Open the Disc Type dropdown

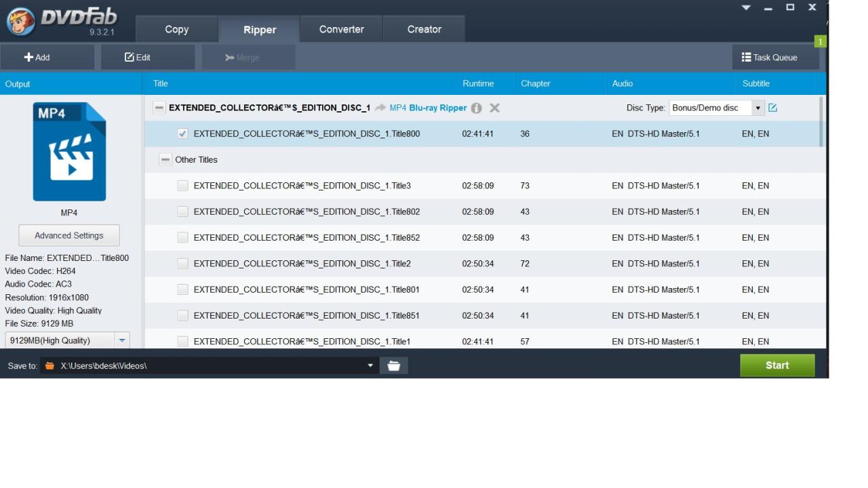pos(758,108)
